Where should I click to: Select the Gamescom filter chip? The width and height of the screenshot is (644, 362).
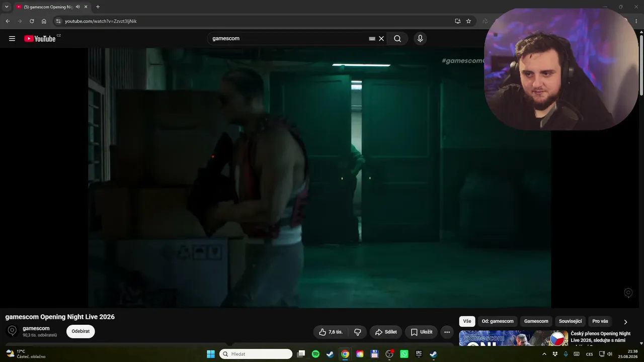pos(536,321)
